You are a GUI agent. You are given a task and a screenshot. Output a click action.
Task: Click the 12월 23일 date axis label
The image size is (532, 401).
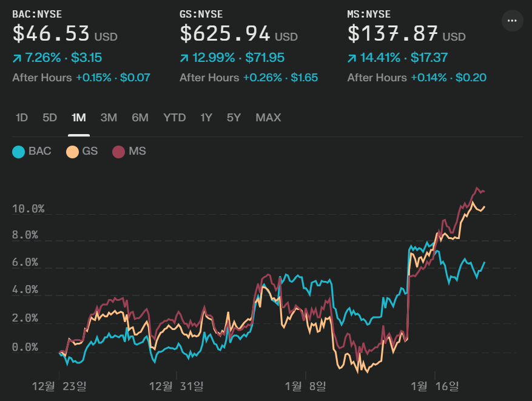[x=59, y=386]
